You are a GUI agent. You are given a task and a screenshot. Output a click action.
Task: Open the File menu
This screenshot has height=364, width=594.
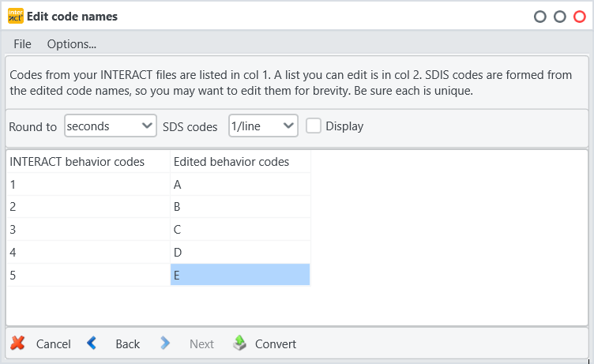point(22,44)
